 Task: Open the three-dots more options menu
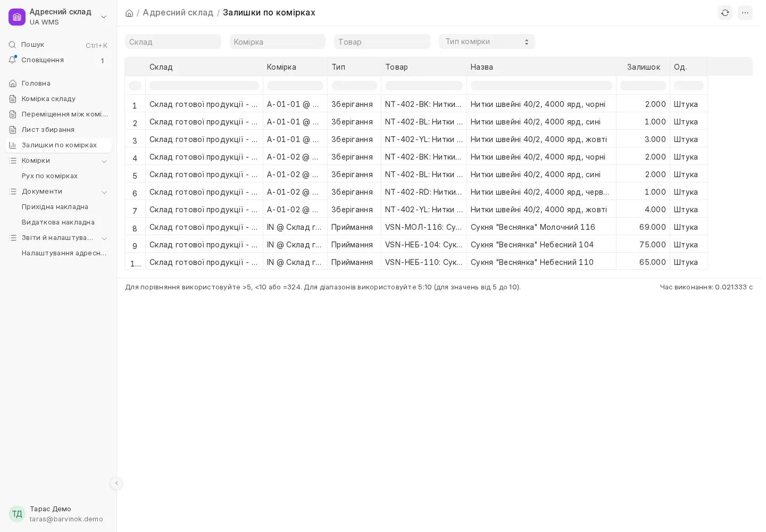(745, 13)
